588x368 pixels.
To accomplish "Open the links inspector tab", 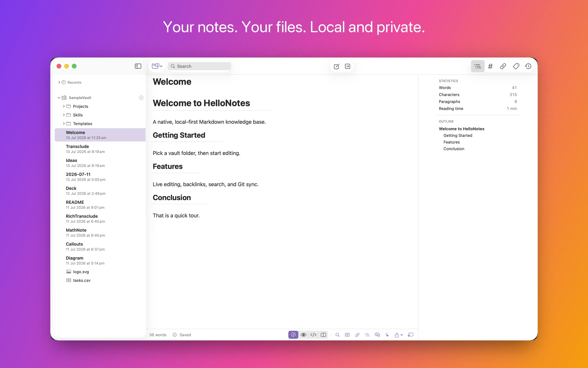I will 503,66.
